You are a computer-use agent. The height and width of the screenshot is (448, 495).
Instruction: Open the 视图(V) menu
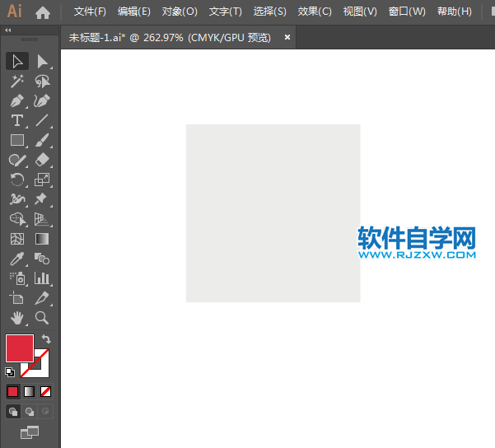click(360, 12)
